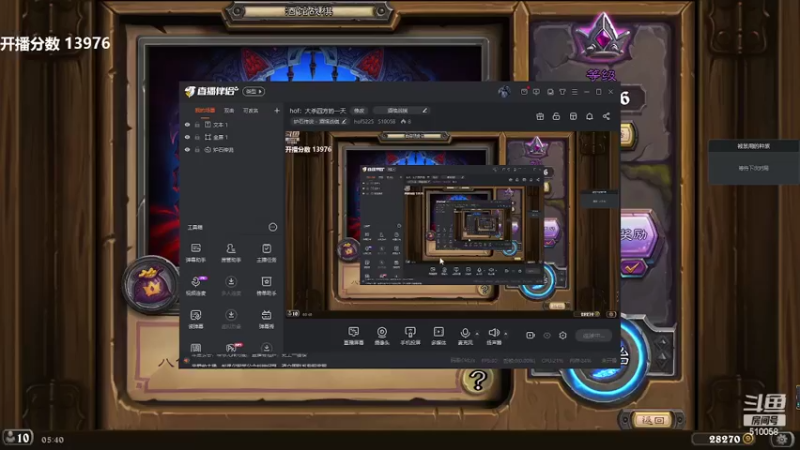Add a camera source (摄像头)
800x450 pixels.
coord(382,336)
